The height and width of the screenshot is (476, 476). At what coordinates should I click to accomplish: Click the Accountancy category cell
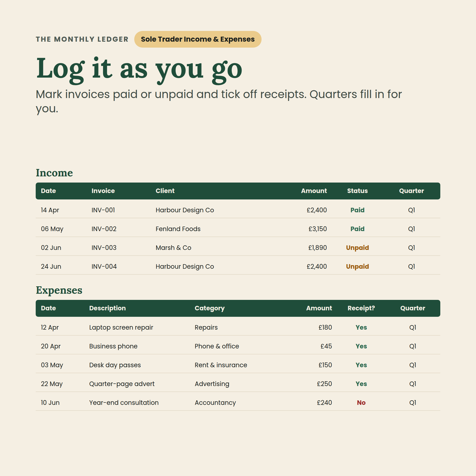pyautogui.click(x=215, y=403)
